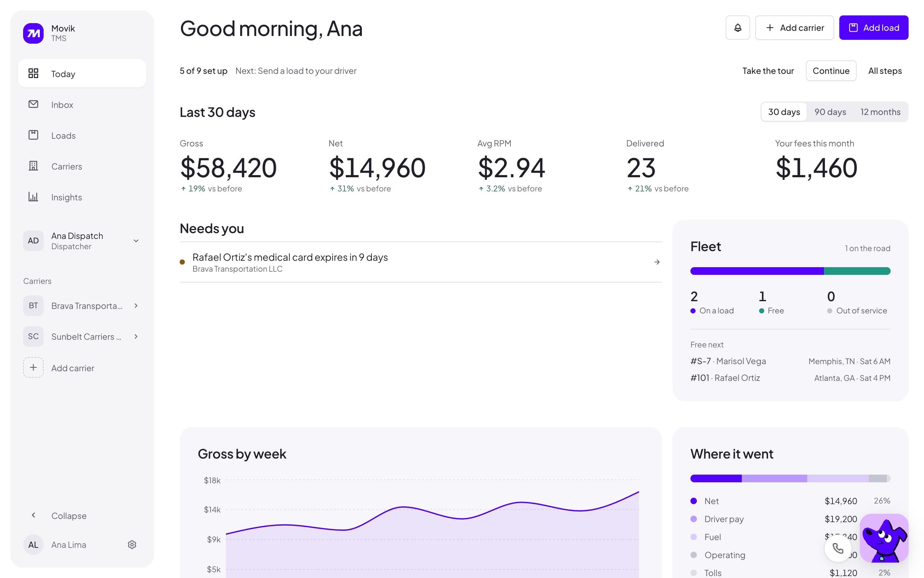
Task: Select the 30 days range
Action: (x=784, y=112)
